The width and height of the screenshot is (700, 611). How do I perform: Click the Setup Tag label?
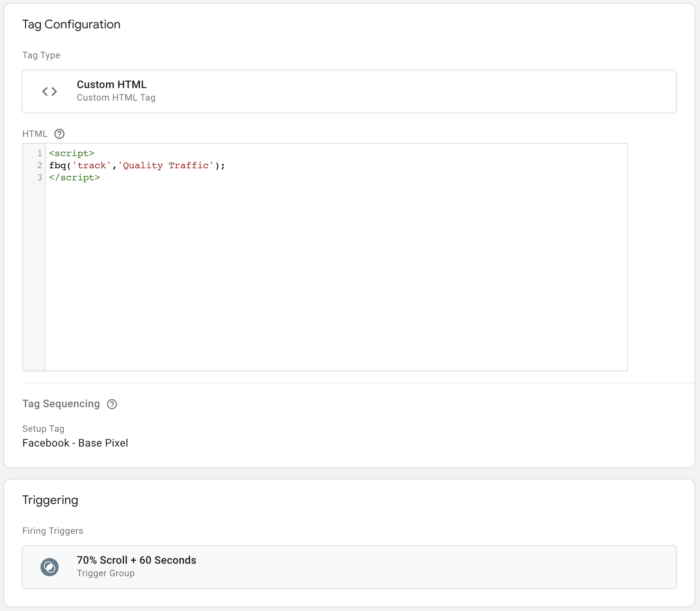[x=43, y=429]
